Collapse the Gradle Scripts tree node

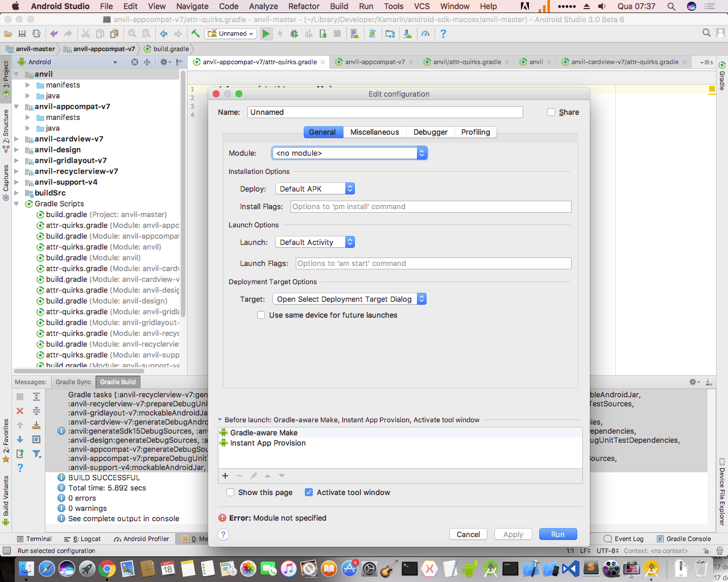[16, 204]
